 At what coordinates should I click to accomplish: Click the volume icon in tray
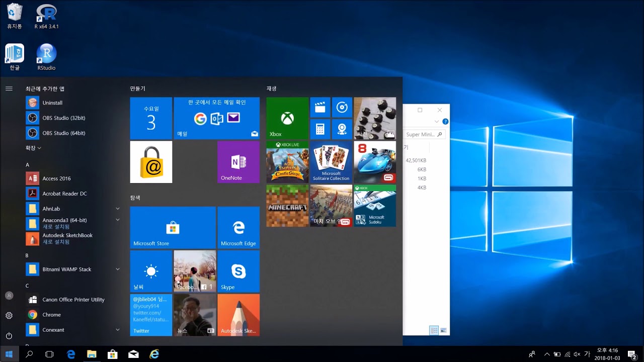coord(577,354)
